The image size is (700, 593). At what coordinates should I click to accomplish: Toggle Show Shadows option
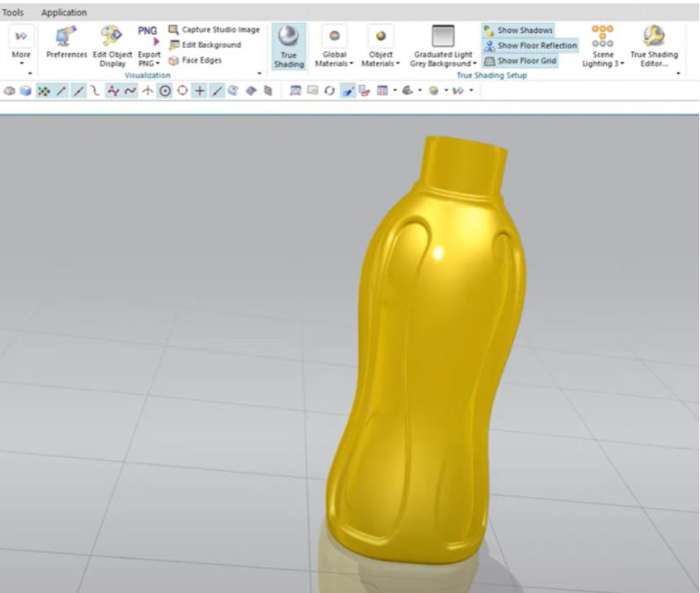(x=518, y=31)
